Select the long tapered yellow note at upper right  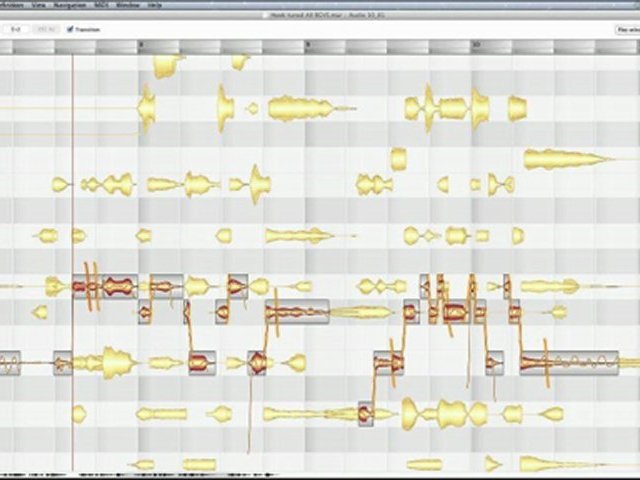(x=565, y=158)
